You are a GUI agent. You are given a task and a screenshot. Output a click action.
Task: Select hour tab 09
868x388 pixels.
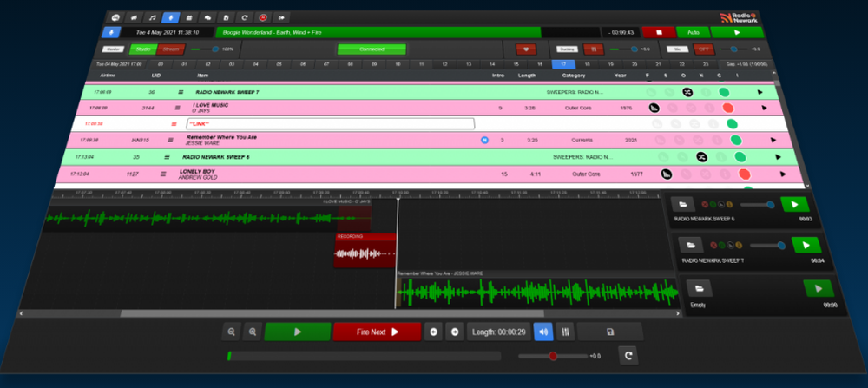click(374, 64)
